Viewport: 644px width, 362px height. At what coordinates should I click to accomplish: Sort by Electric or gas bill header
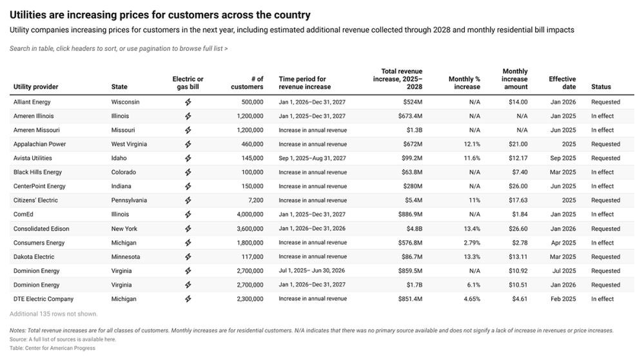tap(188, 83)
